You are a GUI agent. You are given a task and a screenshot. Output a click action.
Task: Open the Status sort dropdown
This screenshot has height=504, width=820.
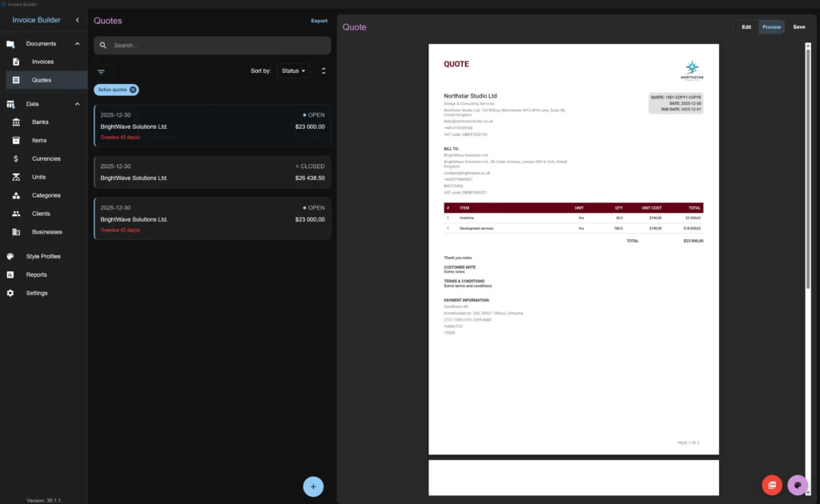point(293,70)
